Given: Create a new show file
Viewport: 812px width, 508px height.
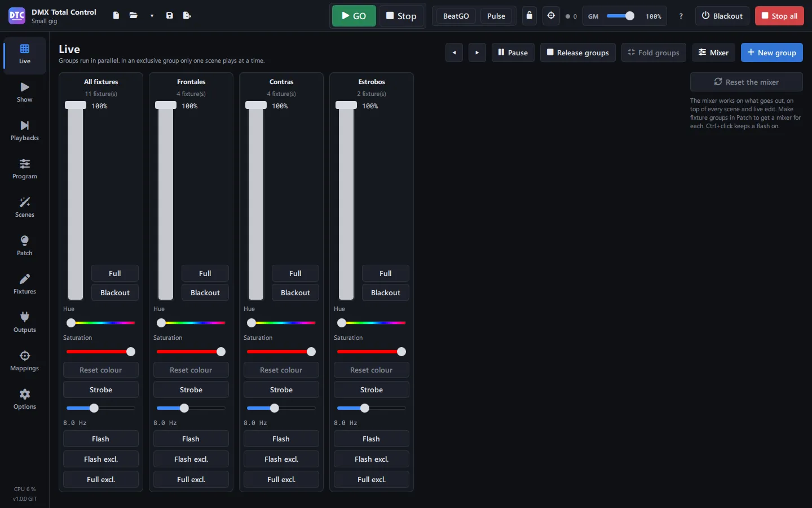Looking at the screenshot, I should click(x=116, y=16).
